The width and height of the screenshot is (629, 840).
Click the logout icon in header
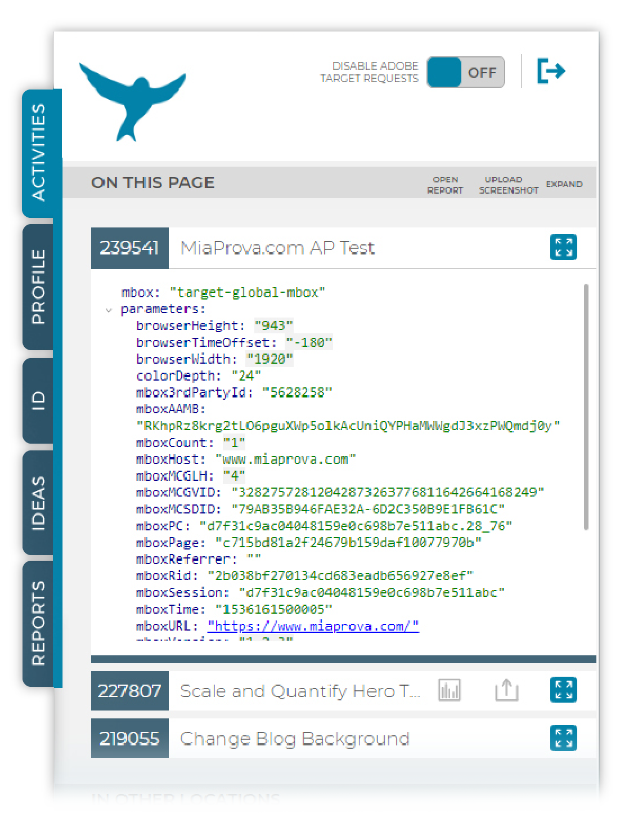point(551,71)
